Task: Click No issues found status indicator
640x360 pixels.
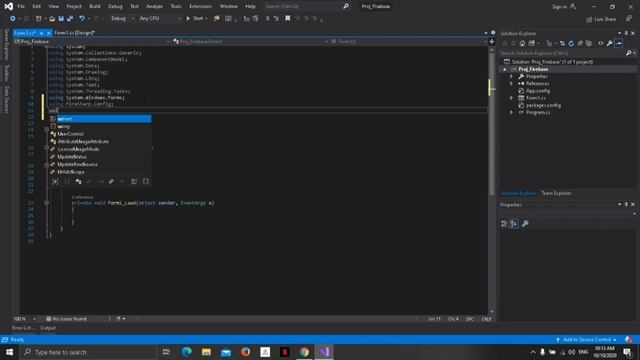Action: (x=66, y=319)
